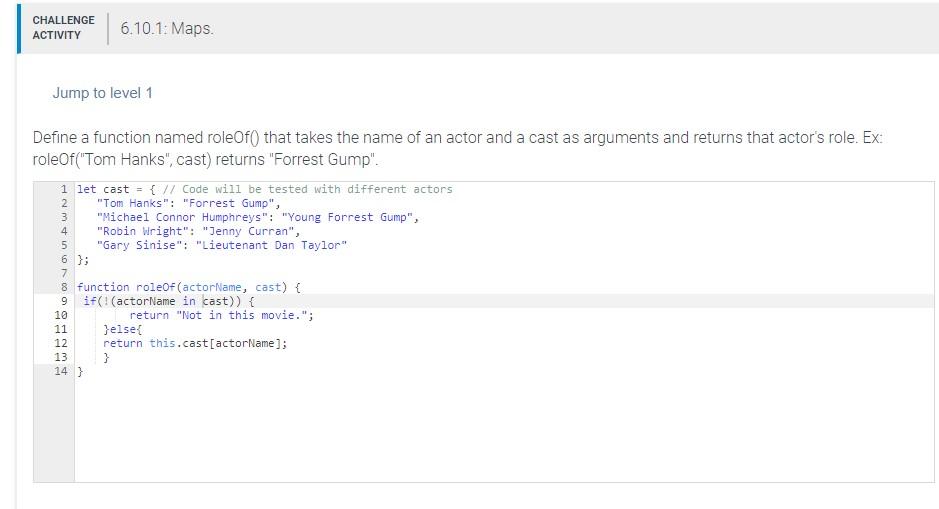Place cursor on line number 1
939x509 pixels.
click(x=63, y=189)
